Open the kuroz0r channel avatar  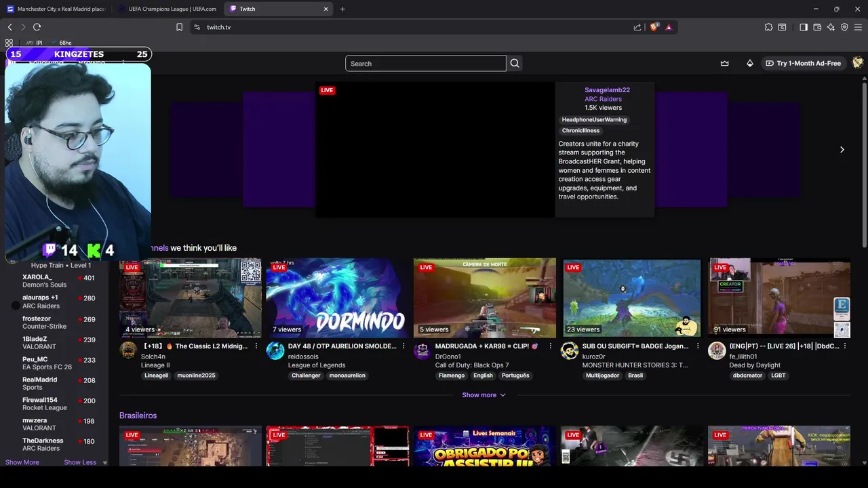point(570,350)
